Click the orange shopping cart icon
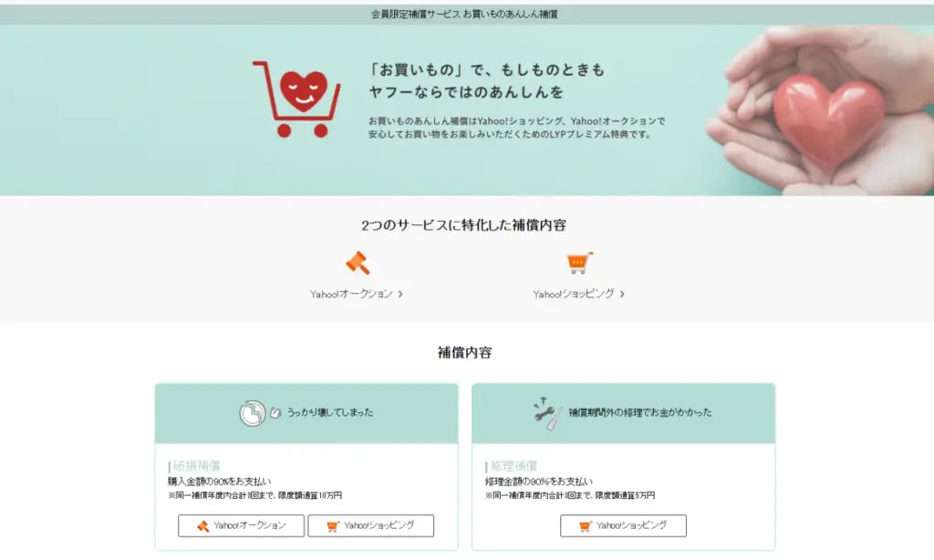 point(579,263)
